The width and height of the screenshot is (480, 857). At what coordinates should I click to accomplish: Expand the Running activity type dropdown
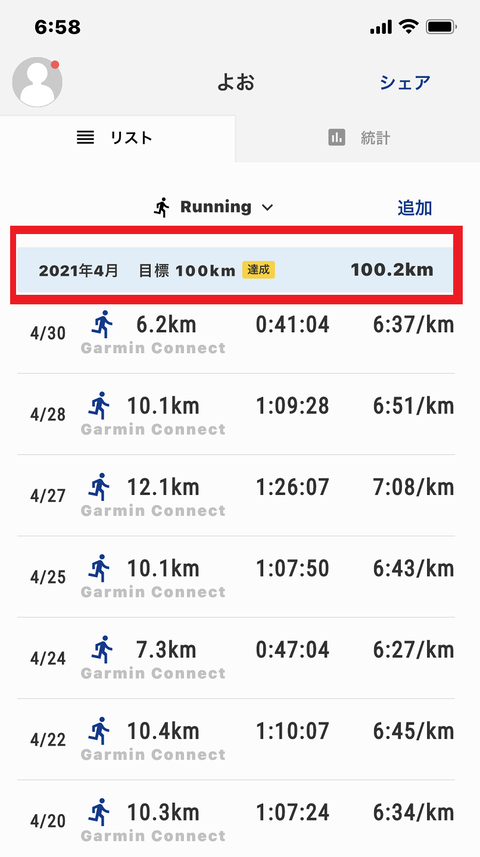(x=213, y=207)
